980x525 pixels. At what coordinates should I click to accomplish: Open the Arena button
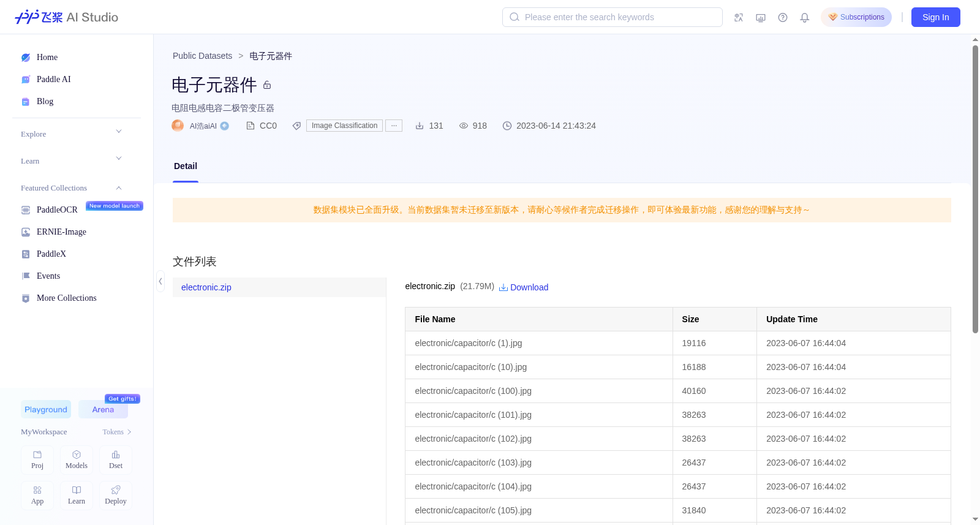103,409
